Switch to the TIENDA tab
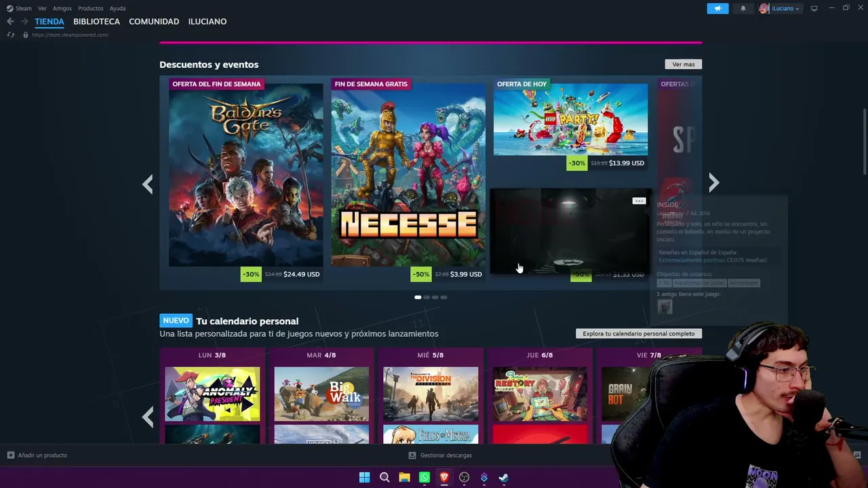Viewport: 868px width, 488px height. pyautogui.click(x=50, y=22)
